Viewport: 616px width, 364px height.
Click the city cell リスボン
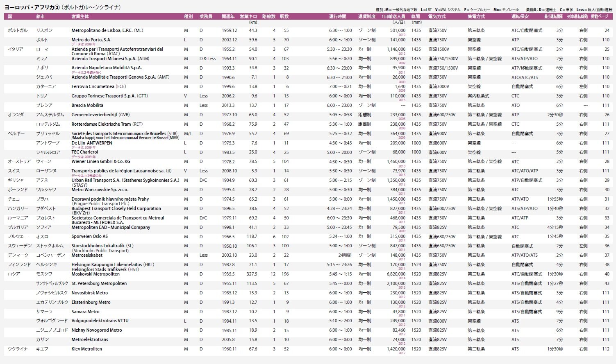click(x=44, y=31)
